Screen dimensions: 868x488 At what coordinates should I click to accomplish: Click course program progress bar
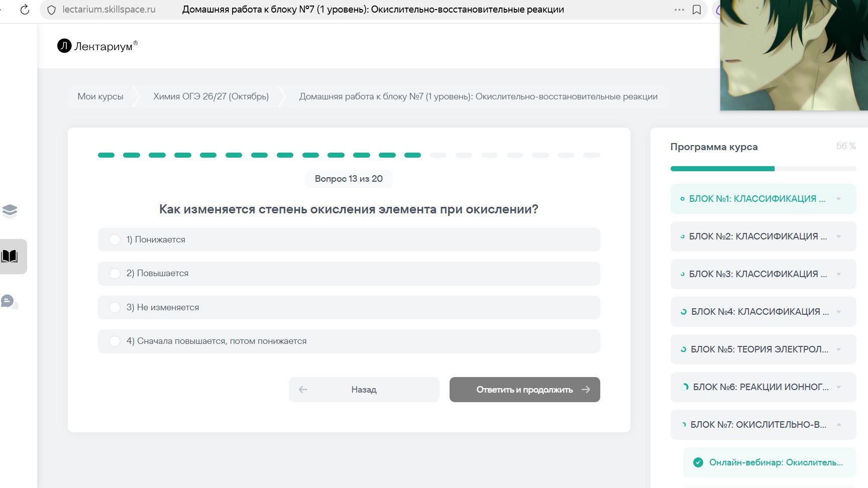point(763,169)
